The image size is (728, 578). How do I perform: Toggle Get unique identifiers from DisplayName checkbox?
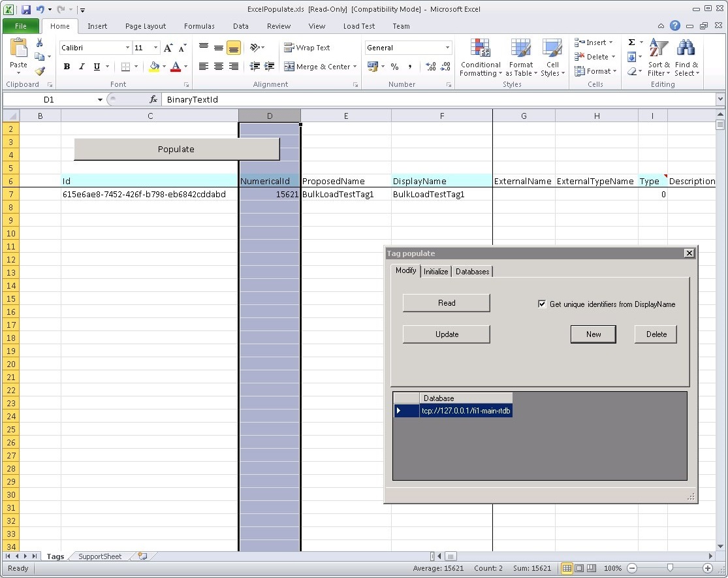[542, 304]
